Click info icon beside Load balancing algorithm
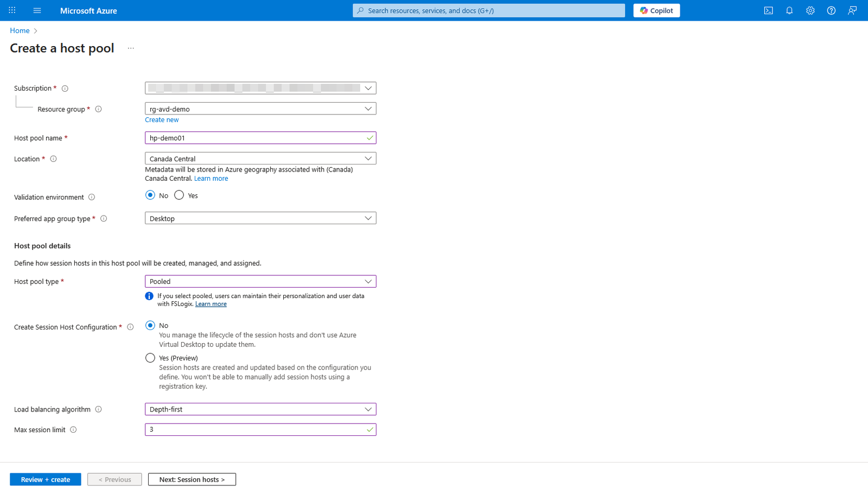868x494 pixels. point(99,409)
